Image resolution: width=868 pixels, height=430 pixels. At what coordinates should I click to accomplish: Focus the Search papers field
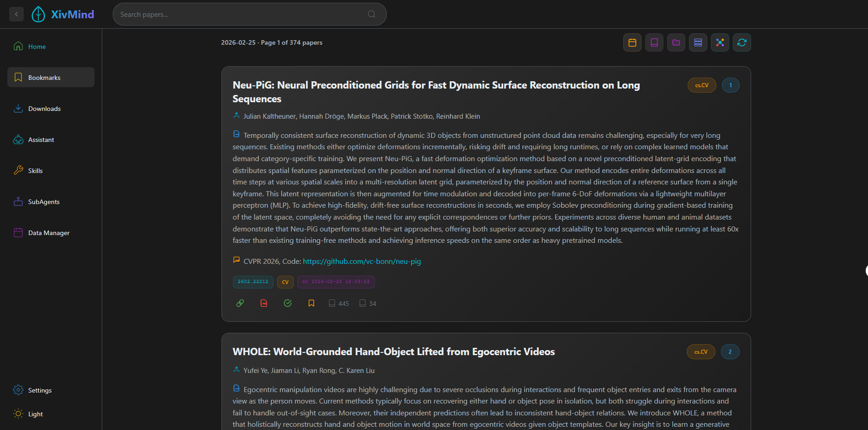(x=249, y=14)
